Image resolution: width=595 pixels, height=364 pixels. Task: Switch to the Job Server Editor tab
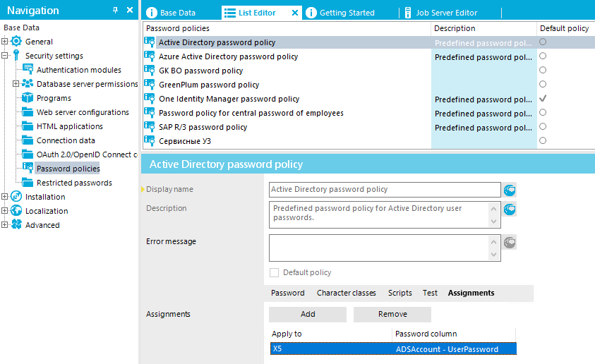(x=446, y=13)
